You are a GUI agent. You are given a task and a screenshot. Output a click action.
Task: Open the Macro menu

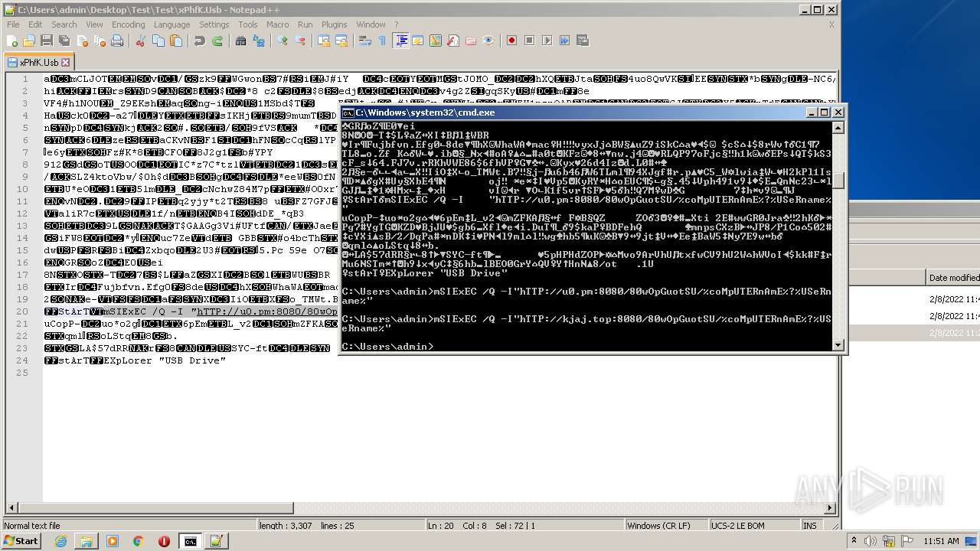click(x=277, y=24)
